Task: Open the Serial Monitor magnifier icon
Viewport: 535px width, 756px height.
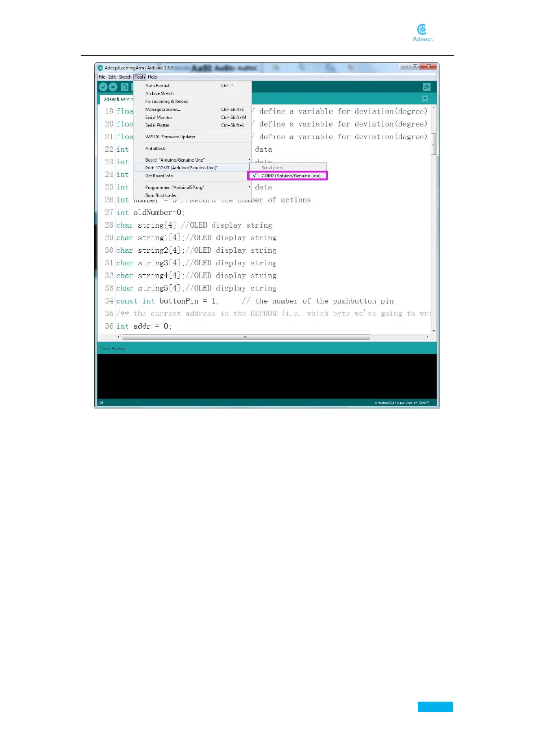Action: (427, 87)
